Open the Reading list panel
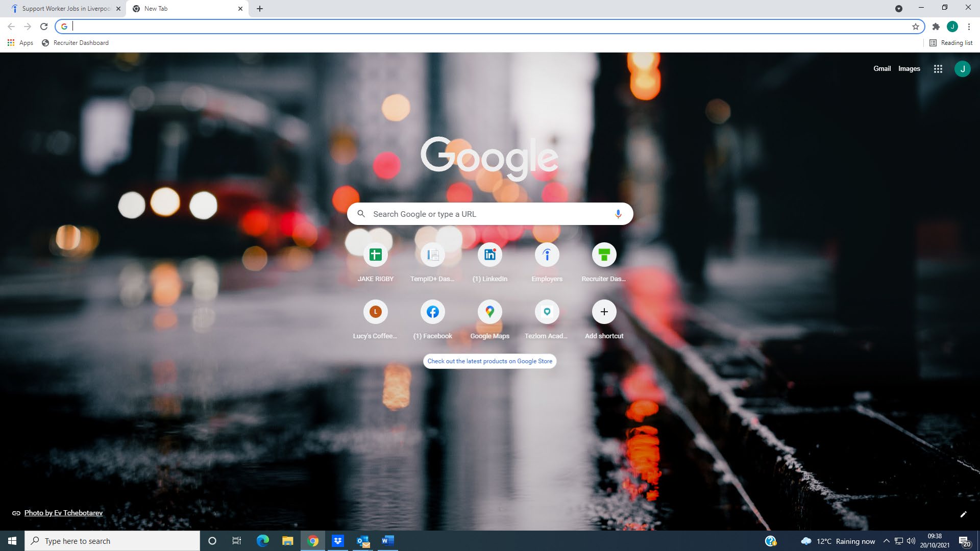This screenshot has width=980, height=551. pyautogui.click(x=951, y=43)
